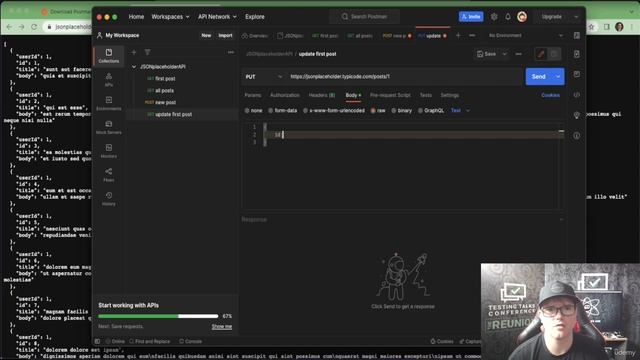Select the none body type

click(253, 111)
